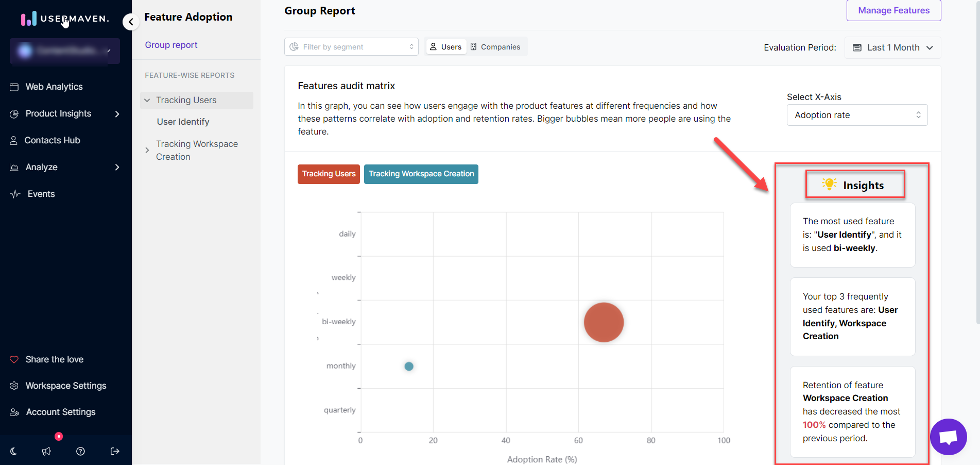Image resolution: width=980 pixels, height=465 pixels.
Task: Open the Group report link
Action: pyautogui.click(x=171, y=45)
